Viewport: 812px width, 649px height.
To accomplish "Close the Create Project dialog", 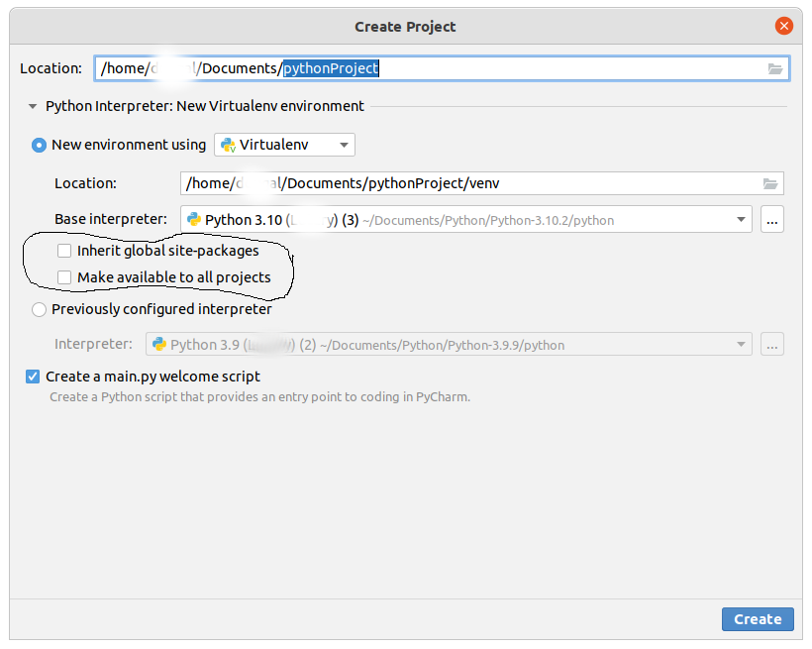I will pyautogui.click(x=783, y=26).
